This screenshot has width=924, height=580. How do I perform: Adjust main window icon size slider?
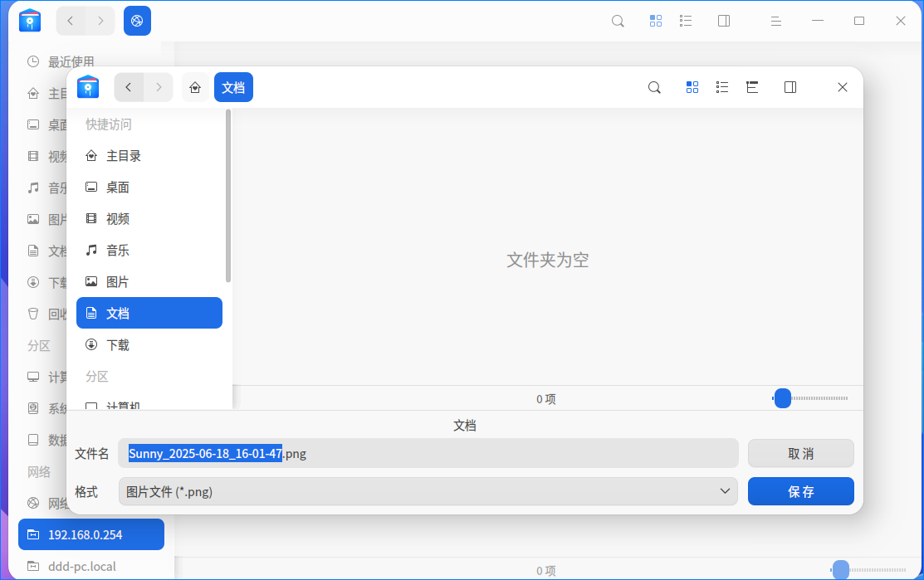tap(840, 569)
